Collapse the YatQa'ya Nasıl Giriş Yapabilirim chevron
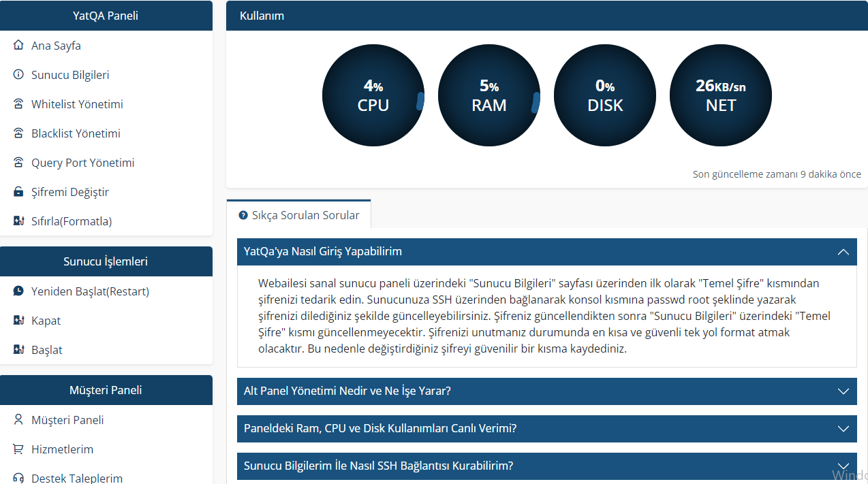The image size is (868, 484). point(843,252)
